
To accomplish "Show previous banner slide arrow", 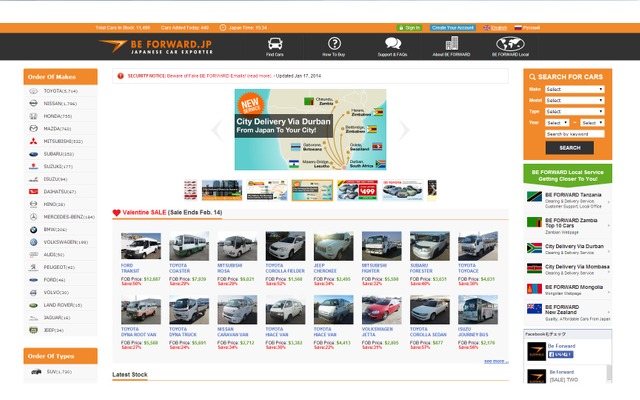I will click(x=217, y=130).
